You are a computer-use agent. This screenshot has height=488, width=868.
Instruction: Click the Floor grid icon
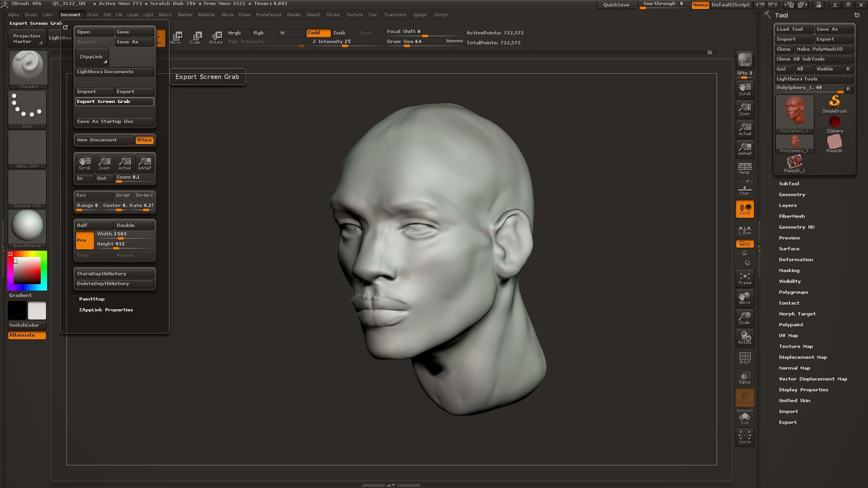point(745,190)
